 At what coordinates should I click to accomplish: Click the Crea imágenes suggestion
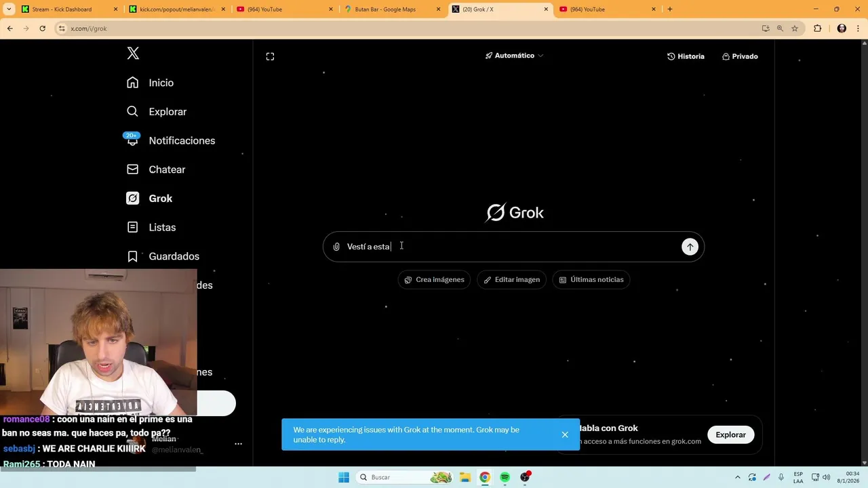pos(434,280)
